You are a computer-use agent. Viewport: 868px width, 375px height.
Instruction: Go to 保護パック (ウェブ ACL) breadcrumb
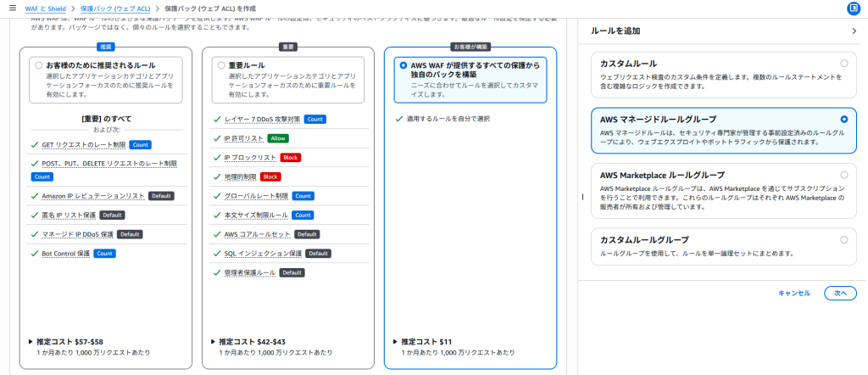tap(116, 8)
